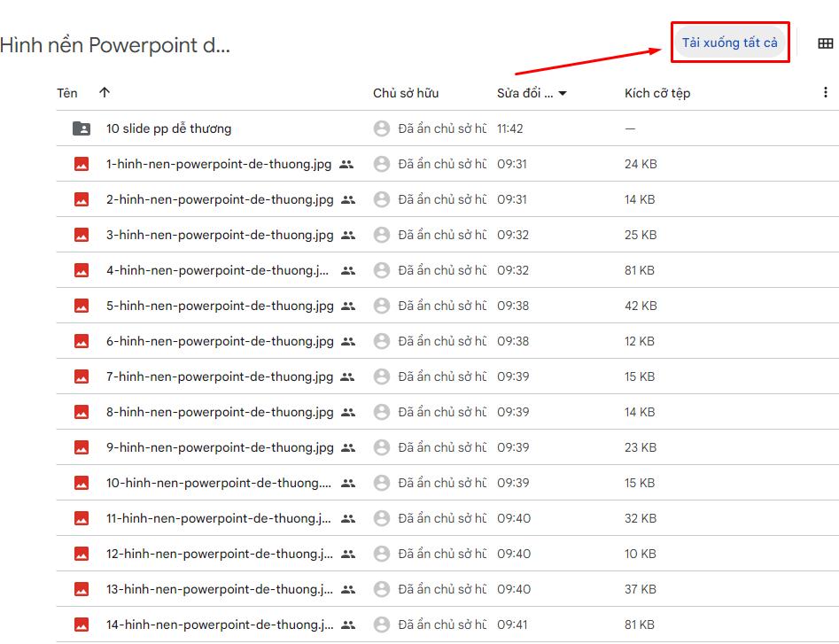Screen dimensions: 839x644
Task: Click shared people icon beside 9-hinh-nen file
Action: pos(347,447)
